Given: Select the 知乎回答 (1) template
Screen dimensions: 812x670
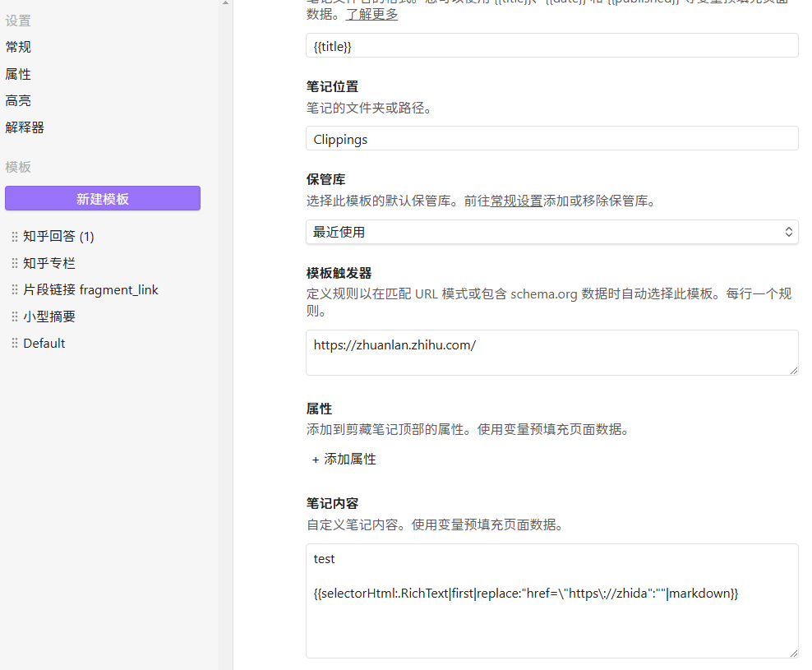Looking at the screenshot, I should 58,236.
